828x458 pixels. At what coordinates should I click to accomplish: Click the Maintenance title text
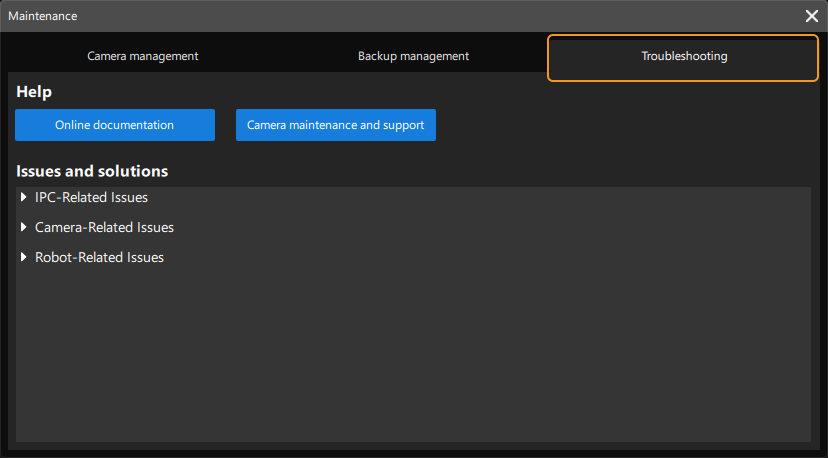(43, 16)
